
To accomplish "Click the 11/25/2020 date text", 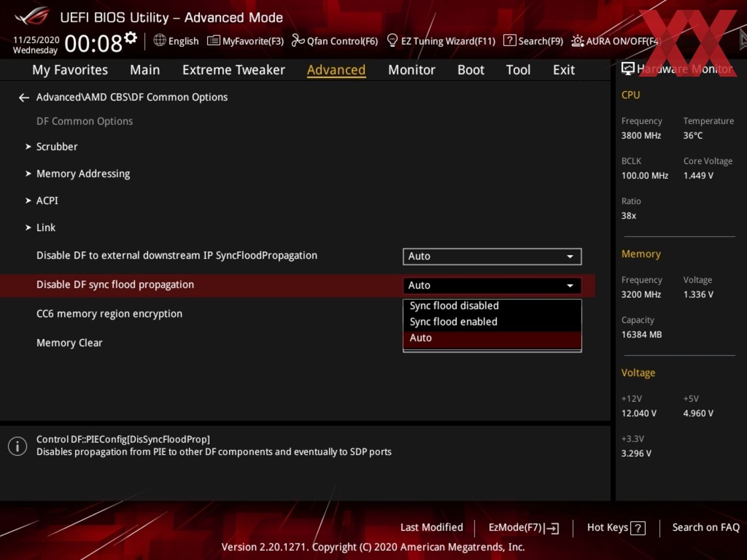I will coord(36,40).
